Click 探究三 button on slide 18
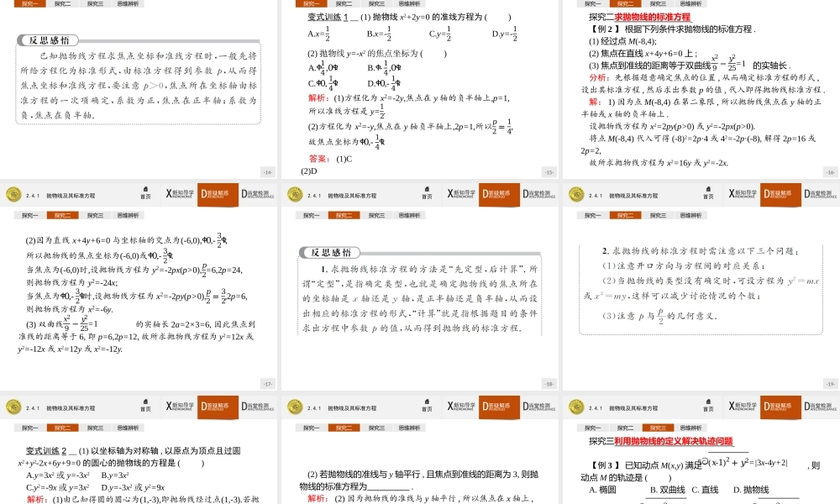The width and height of the screenshot is (840, 504). click(x=376, y=215)
